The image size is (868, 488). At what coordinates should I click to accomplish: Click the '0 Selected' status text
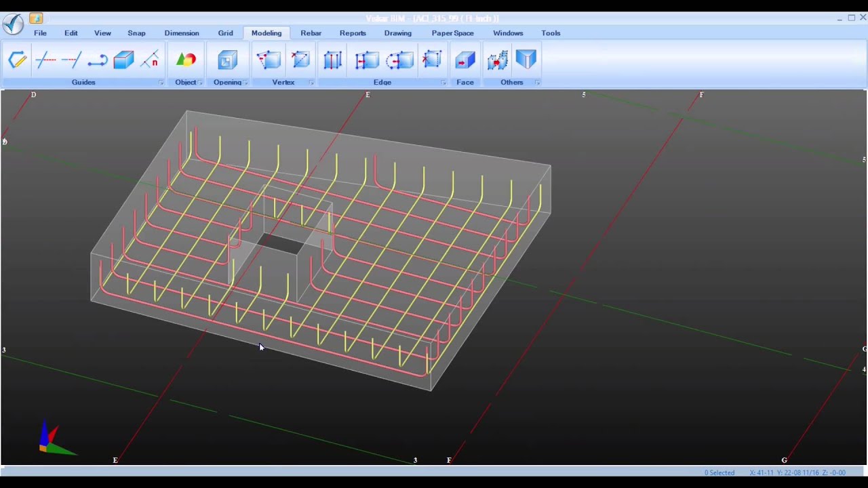pyautogui.click(x=719, y=472)
